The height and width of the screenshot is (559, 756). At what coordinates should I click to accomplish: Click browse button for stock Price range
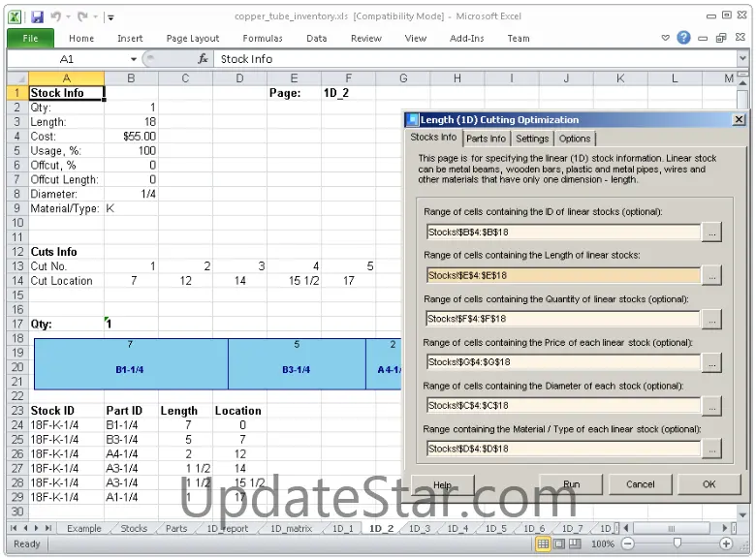[711, 362]
